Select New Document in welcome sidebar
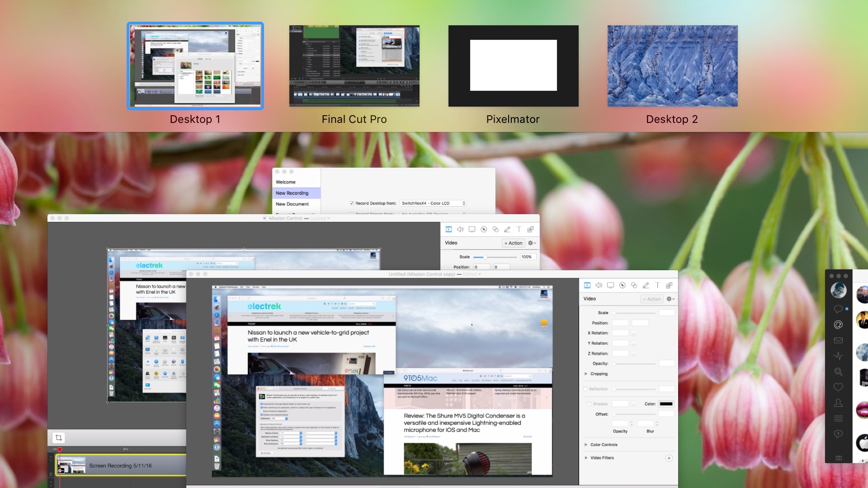The height and width of the screenshot is (488, 868). (292, 204)
